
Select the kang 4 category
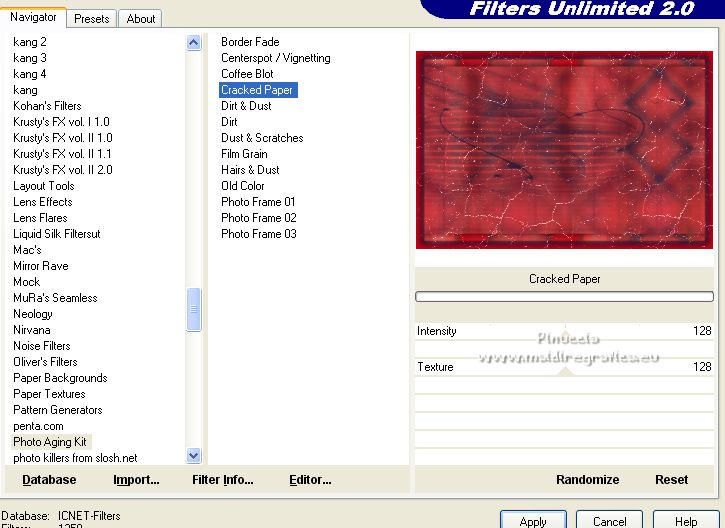click(30, 74)
